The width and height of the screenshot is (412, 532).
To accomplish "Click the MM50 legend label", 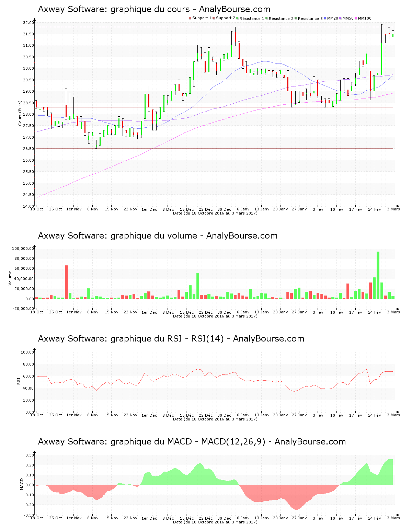I will 348,18.
